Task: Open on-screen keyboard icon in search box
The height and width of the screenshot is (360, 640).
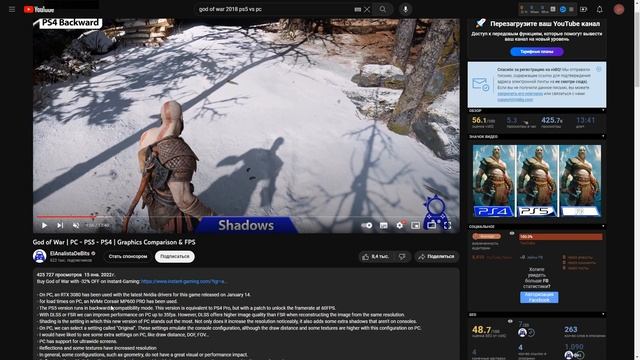Action: tap(358, 9)
